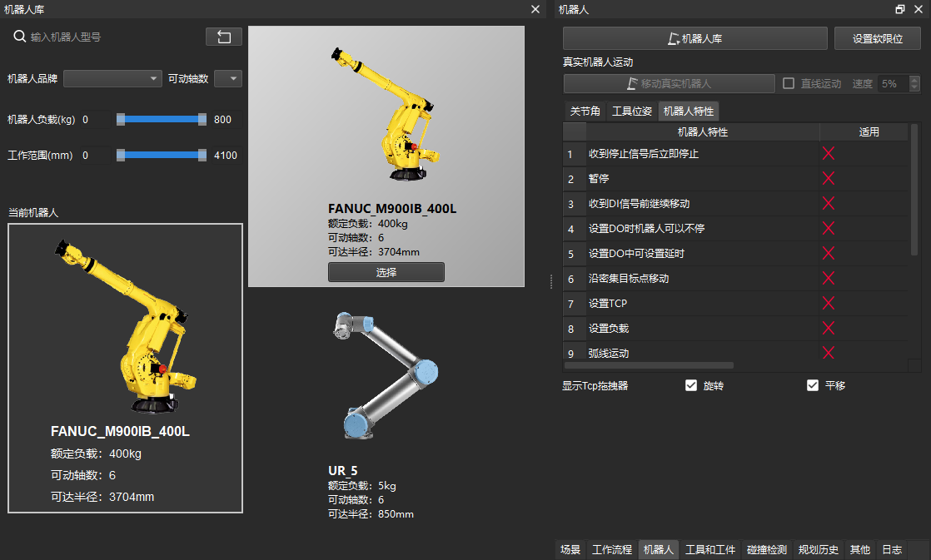Click the table vertical scrollbar
931x560 pixels.
pyautogui.click(x=914, y=190)
